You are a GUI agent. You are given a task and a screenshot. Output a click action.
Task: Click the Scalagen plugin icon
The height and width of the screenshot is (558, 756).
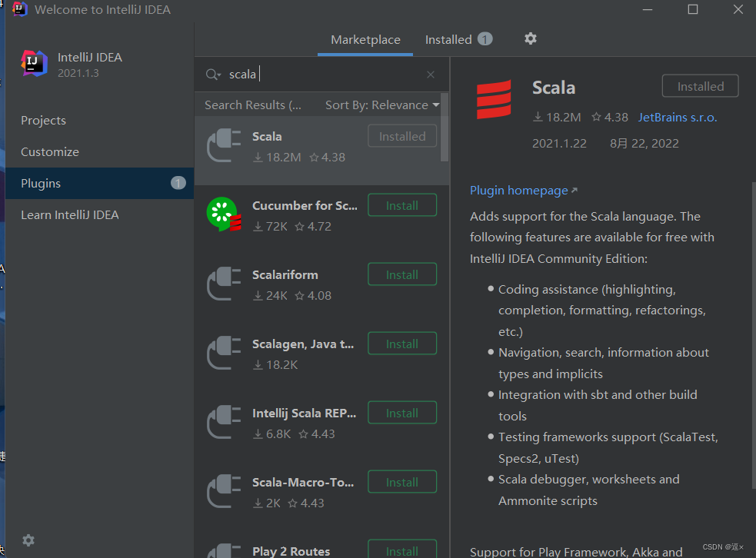[x=223, y=354]
